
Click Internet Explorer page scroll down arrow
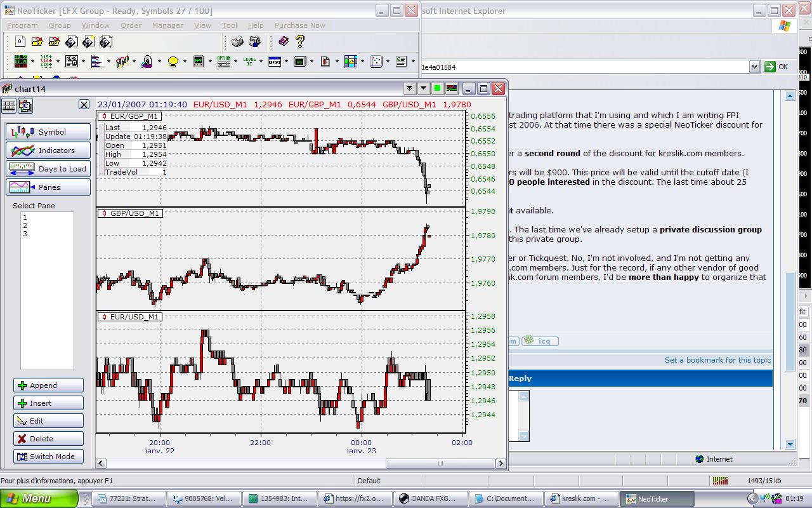[790, 444]
